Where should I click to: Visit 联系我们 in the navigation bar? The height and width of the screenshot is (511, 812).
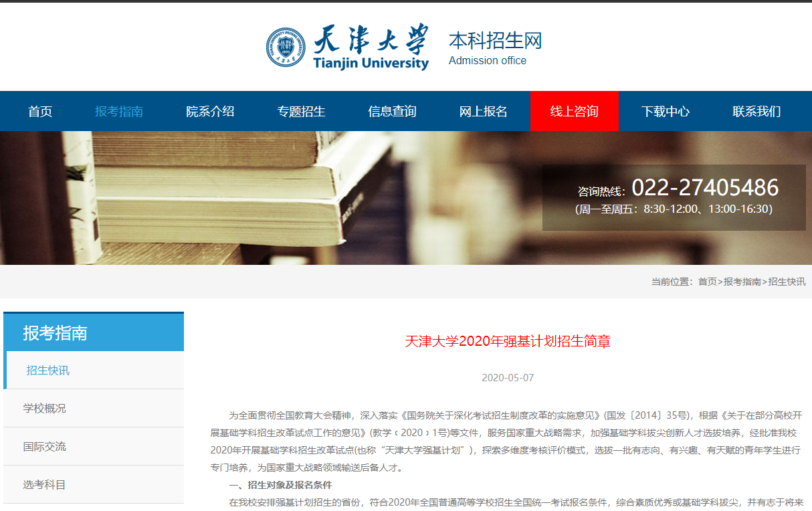[756, 111]
